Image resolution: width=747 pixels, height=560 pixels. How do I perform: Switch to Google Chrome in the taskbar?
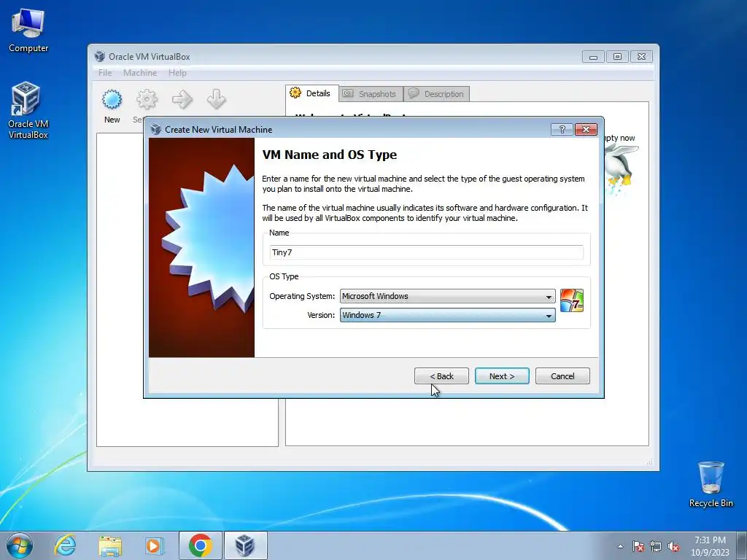coord(200,545)
